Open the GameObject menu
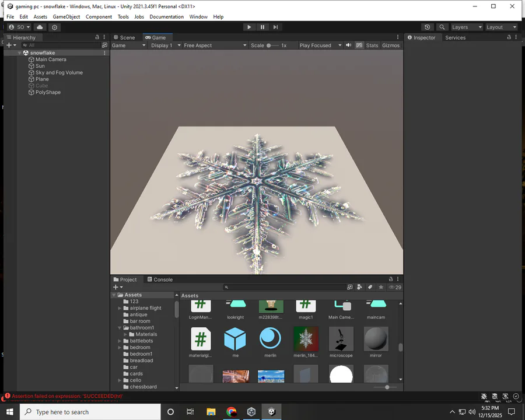Image resolution: width=525 pixels, height=420 pixels. click(66, 17)
